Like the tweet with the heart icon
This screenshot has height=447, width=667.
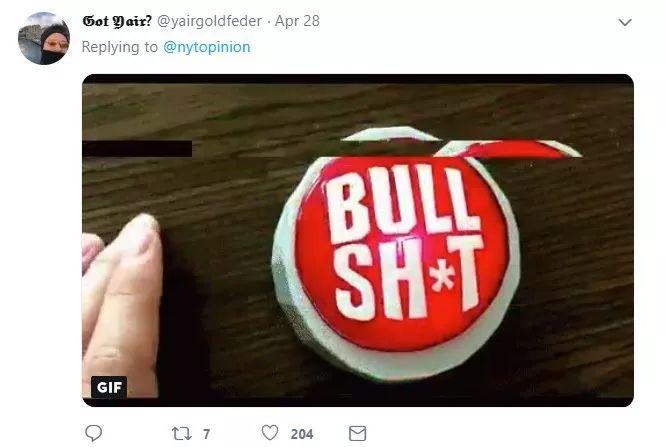click(x=270, y=433)
